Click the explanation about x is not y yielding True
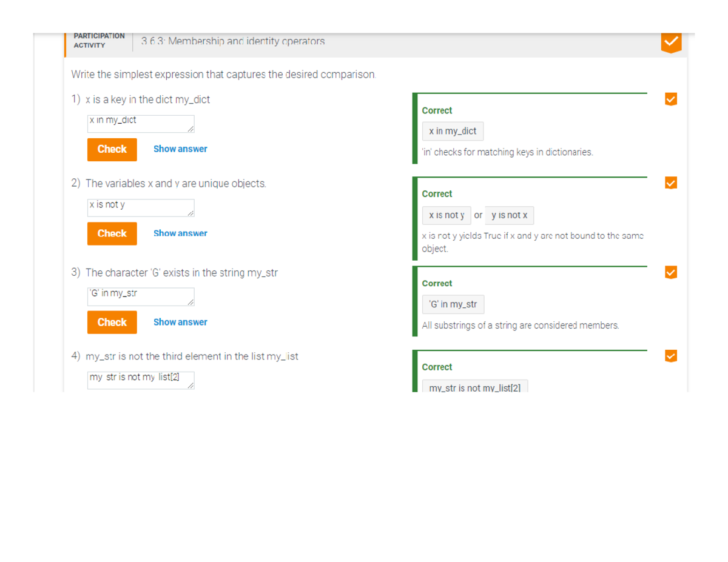The height and width of the screenshot is (562, 728). pos(533,242)
